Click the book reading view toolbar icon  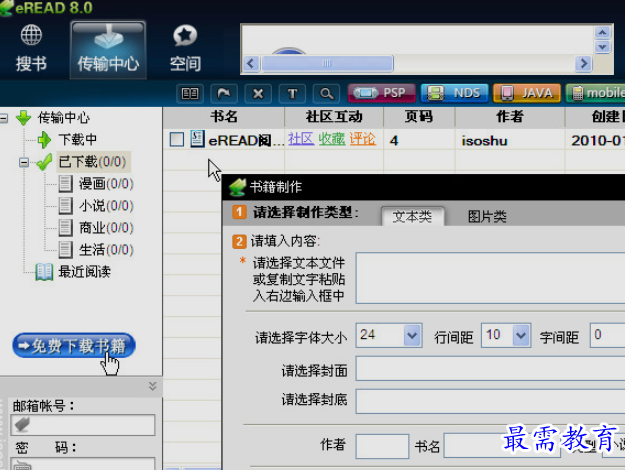point(190,94)
